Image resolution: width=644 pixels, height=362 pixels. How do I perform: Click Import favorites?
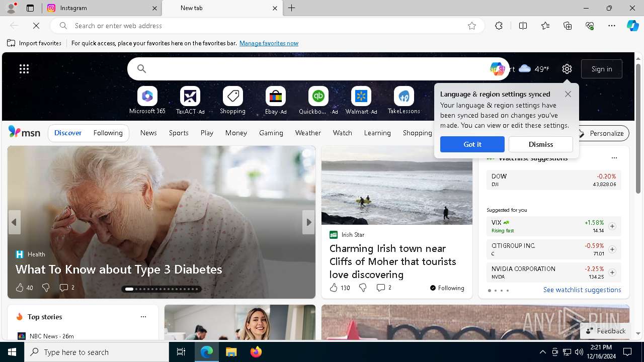(34, 43)
